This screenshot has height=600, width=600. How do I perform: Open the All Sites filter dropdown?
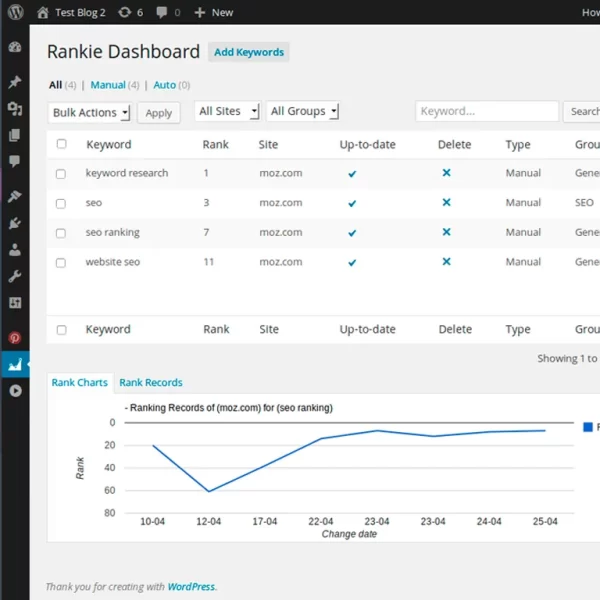click(228, 111)
